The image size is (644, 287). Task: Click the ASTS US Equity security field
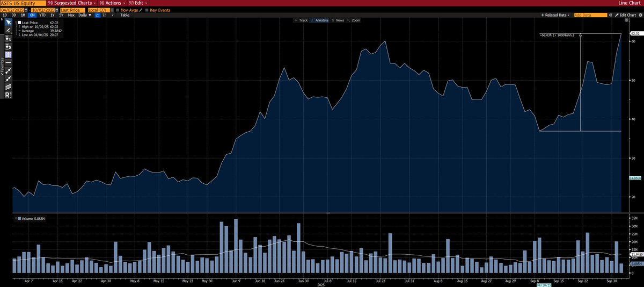tap(23, 3)
